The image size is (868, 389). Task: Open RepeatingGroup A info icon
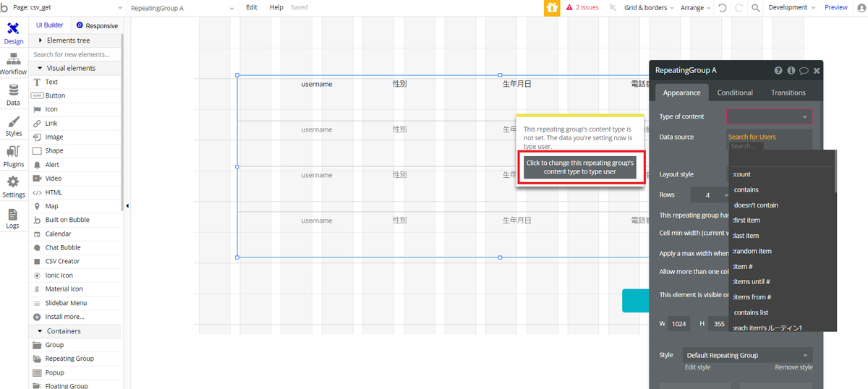pos(791,71)
